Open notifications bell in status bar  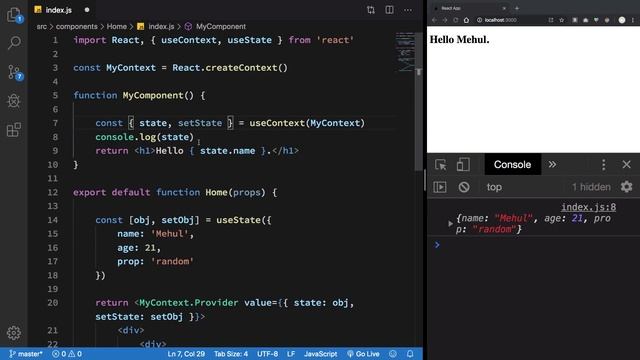tap(410, 354)
